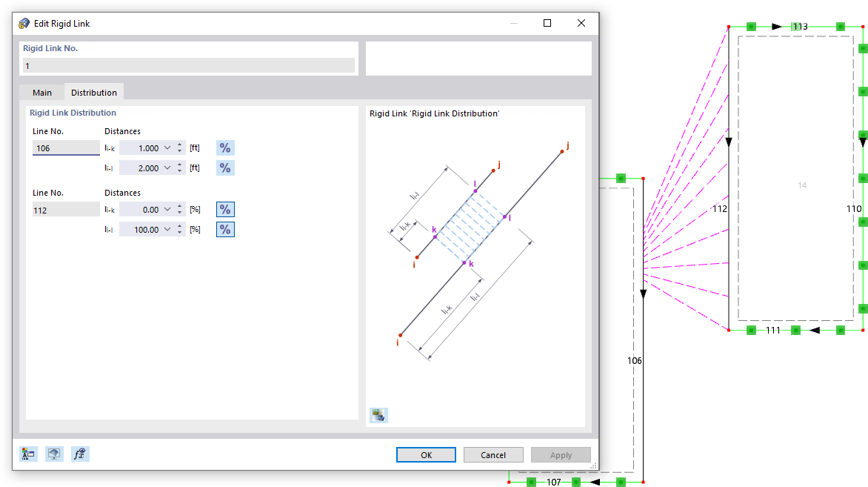
Task: Open the fx comment function icon
Action: [80, 453]
